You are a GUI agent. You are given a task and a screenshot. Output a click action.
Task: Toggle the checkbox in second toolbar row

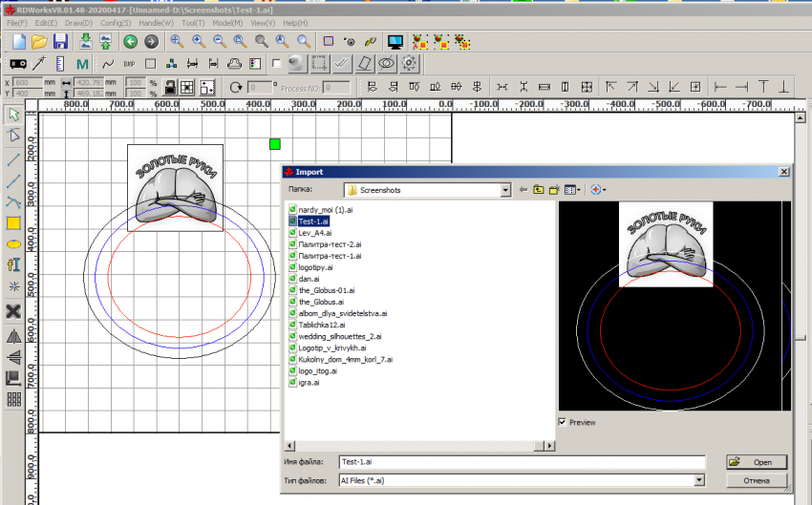pos(276,64)
